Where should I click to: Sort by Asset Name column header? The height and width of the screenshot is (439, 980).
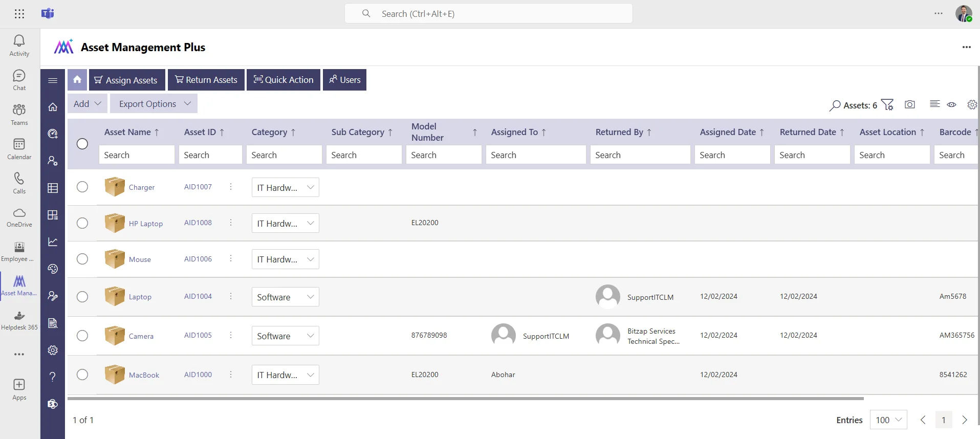[132, 132]
